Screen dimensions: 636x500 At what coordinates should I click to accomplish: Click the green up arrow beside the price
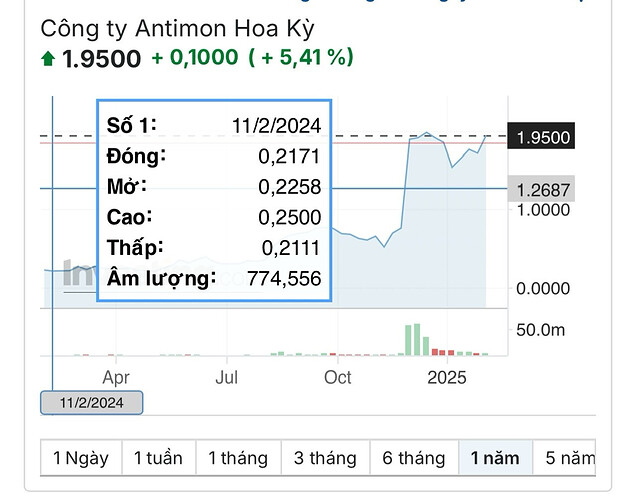click(x=48, y=59)
